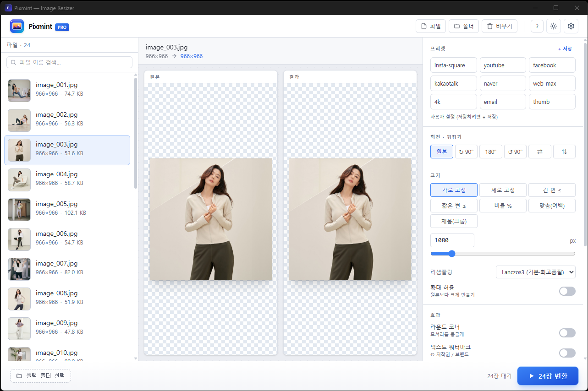Adjust the pixel size slider handle

452,254
